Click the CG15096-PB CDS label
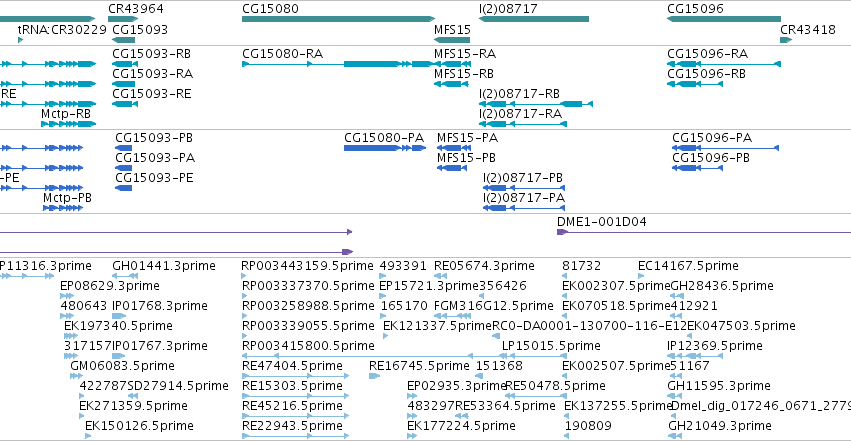Viewport: 851px width, 441px height. point(711,158)
